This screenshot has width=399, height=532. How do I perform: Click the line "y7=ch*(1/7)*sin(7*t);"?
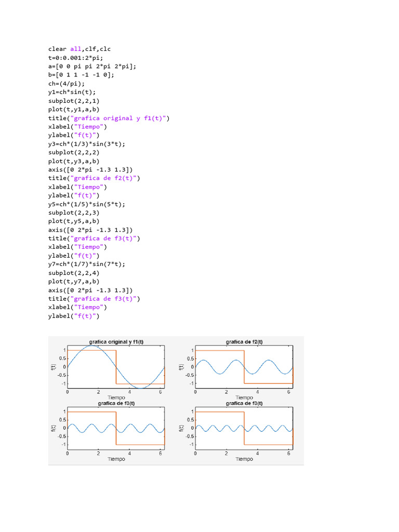click(87, 264)
